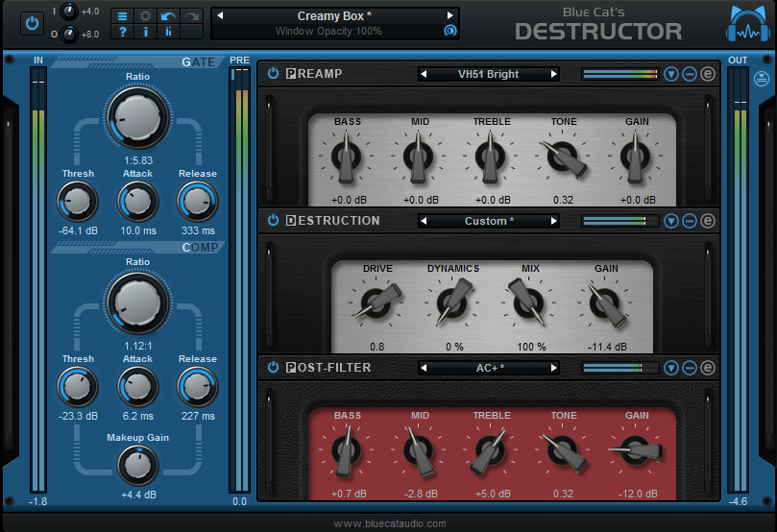777x532 pixels.
Task: Click the Post-Filter BASS knob
Action: [x=347, y=451]
